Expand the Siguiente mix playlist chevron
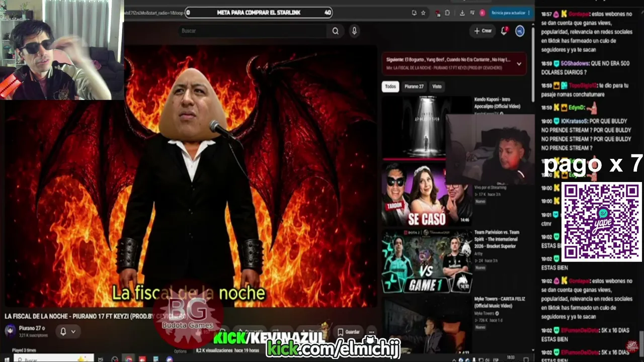644x362 pixels. (519, 64)
